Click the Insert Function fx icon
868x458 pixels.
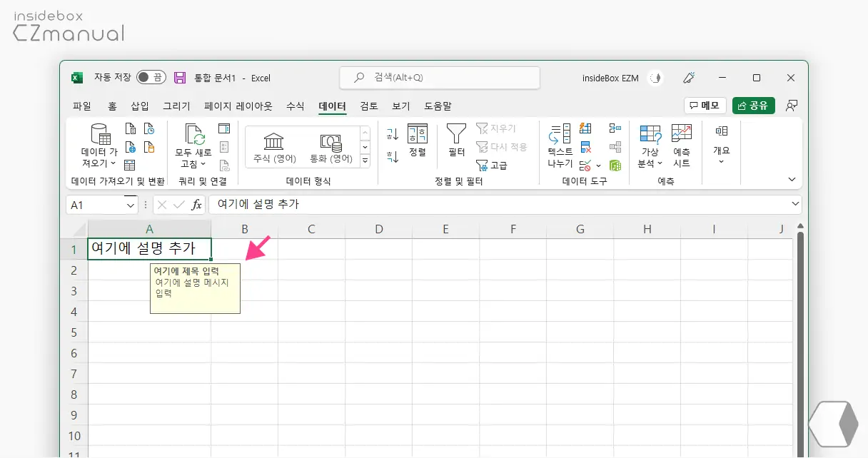196,205
